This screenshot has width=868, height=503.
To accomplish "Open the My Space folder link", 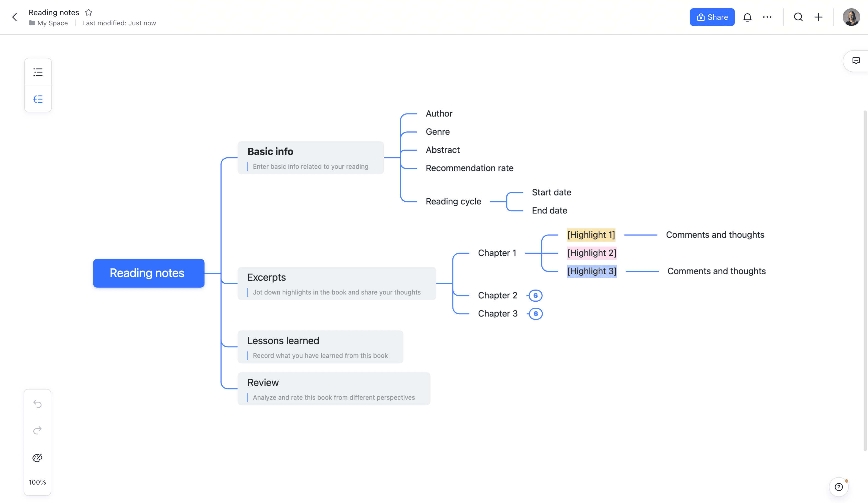I will [x=52, y=23].
